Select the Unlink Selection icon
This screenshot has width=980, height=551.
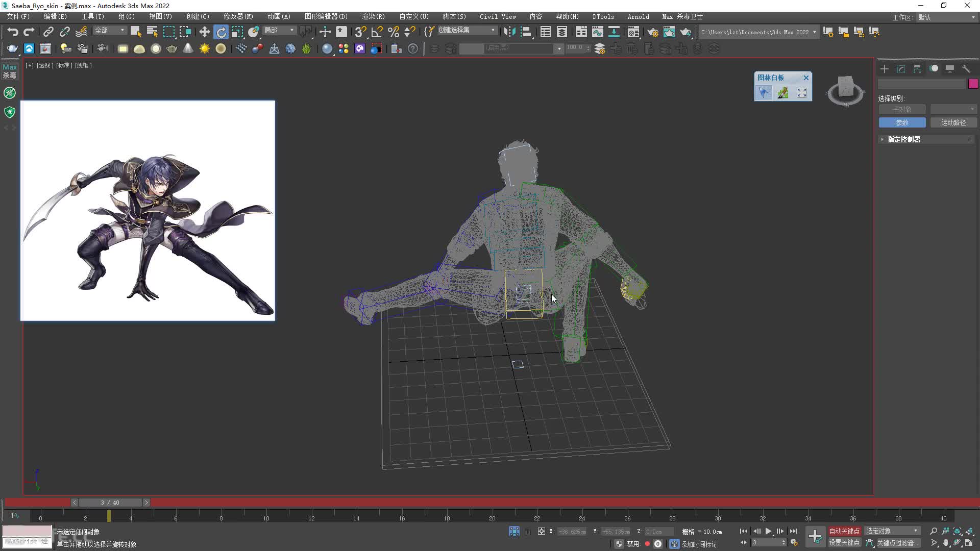pos(65,32)
